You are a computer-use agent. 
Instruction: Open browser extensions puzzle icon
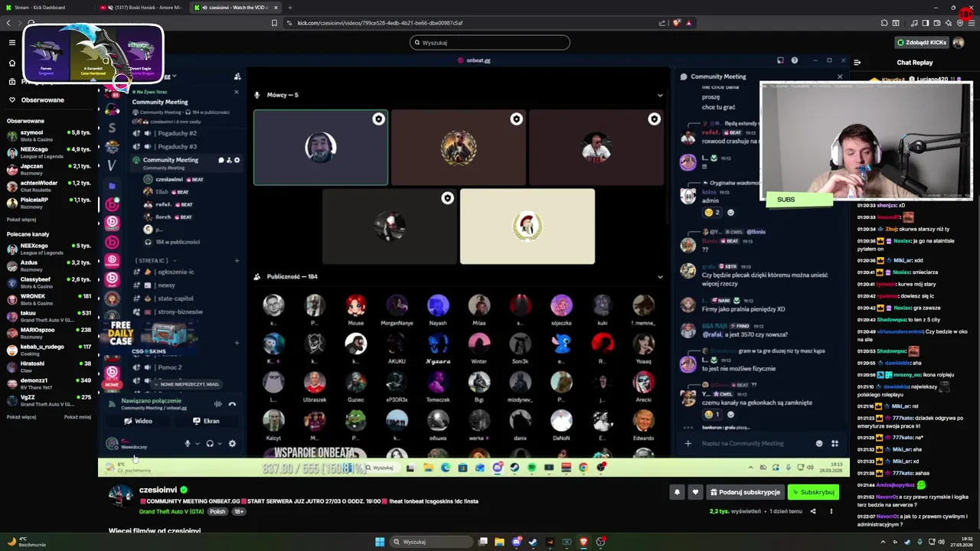click(x=884, y=23)
